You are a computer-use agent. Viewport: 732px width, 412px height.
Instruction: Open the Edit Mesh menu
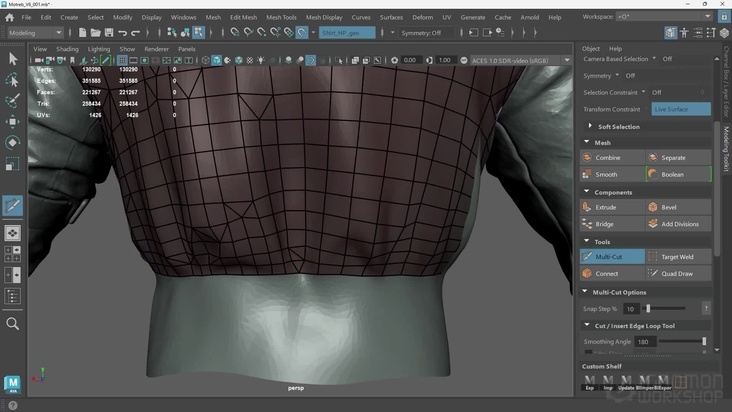243,17
